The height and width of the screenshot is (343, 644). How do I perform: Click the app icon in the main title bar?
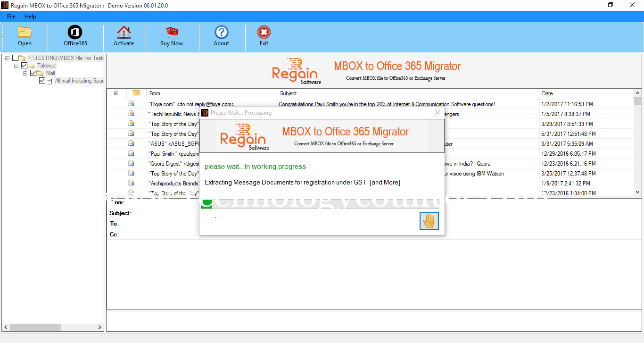(x=5, y=5)
